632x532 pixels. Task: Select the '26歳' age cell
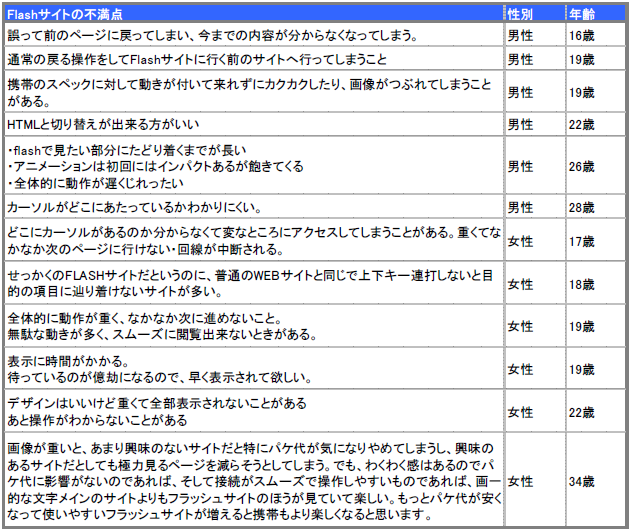pos(582,167)
